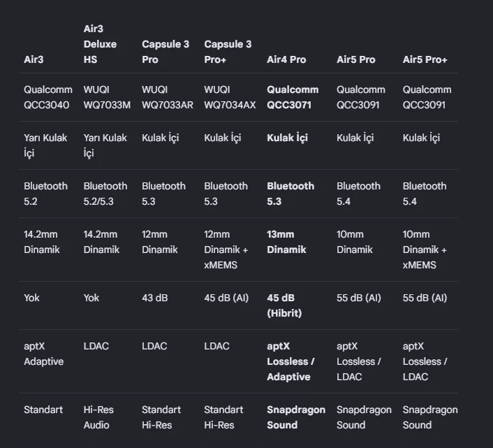Screen dimensions: 493x448
Task: Click the Air5 Pro+ 10mm Dinamik + xMEMS cell
Action: coord(425,250)
